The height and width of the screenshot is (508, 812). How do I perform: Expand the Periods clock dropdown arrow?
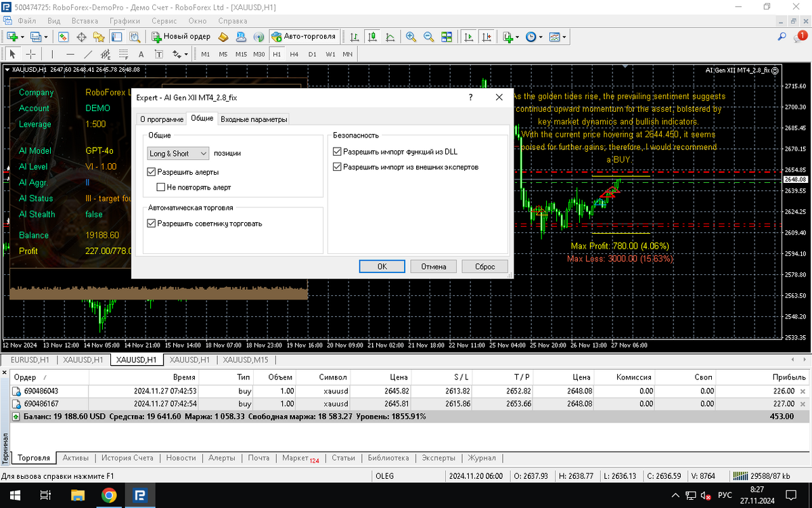tap(540, 37)
